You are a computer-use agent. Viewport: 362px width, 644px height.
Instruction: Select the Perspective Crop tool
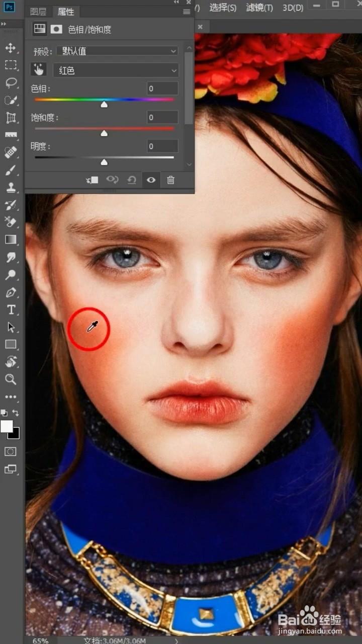click(x=11, y=118)
